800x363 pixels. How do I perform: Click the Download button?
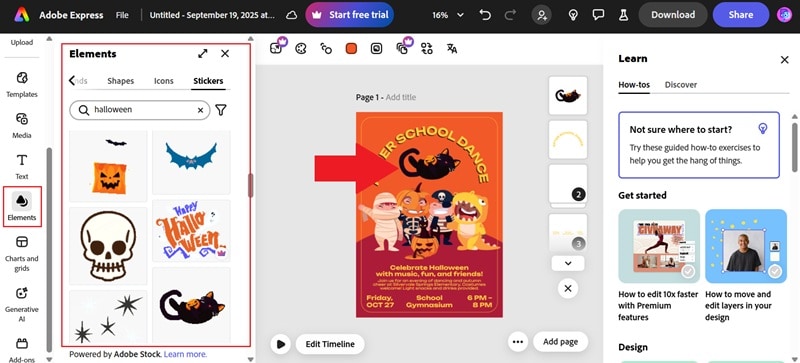[673, 15]
